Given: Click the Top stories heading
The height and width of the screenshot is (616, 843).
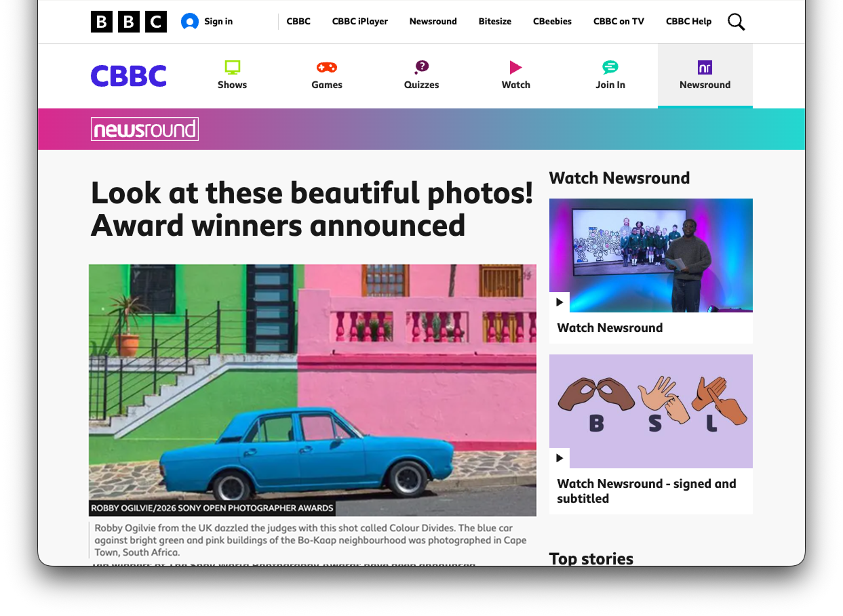Looking at the screenshot, I should point(591,558).
